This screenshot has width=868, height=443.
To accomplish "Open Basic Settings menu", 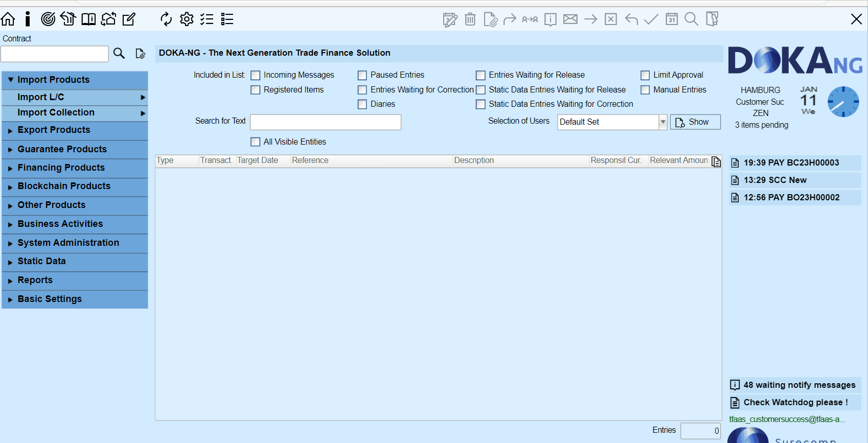I will pyautogui.click(x=75, y=299).
